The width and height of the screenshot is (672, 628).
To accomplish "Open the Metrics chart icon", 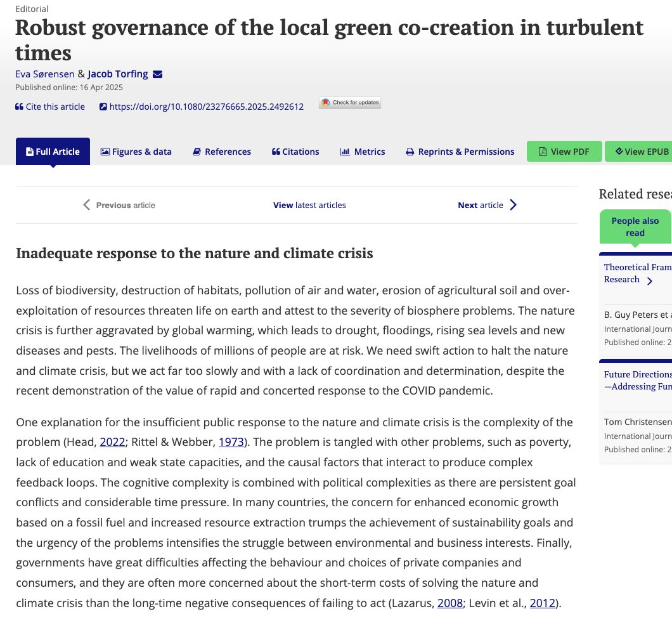I will pyautogui.click(x=343, y=152).
